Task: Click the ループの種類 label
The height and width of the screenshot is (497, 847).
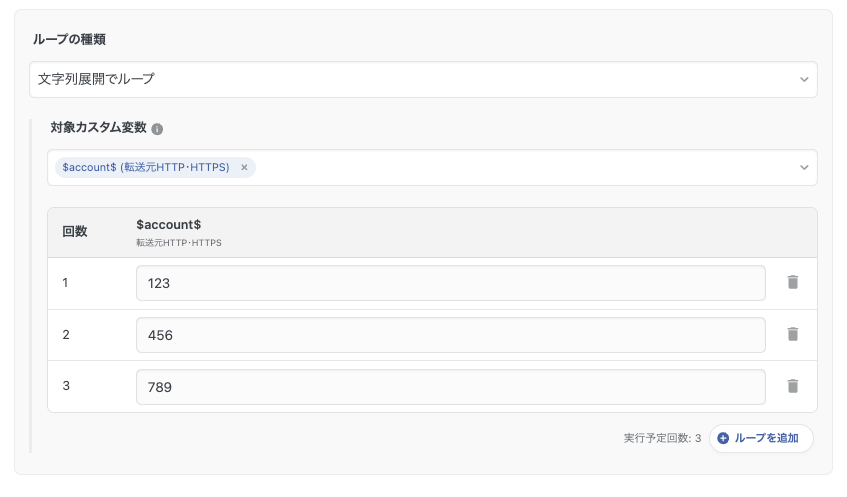Action: [x=69, y=40]
